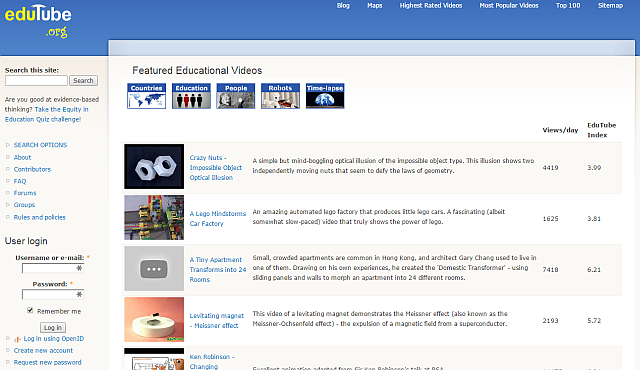Click the 7418 views value

point(550,270)
